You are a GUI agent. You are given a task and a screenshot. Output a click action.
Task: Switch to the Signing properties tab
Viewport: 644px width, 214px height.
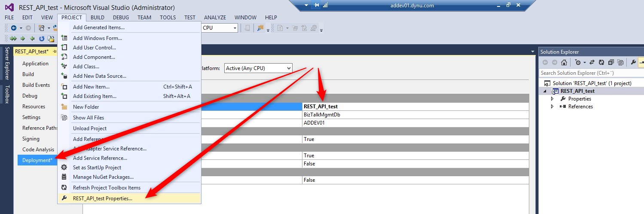coord(31,139)
